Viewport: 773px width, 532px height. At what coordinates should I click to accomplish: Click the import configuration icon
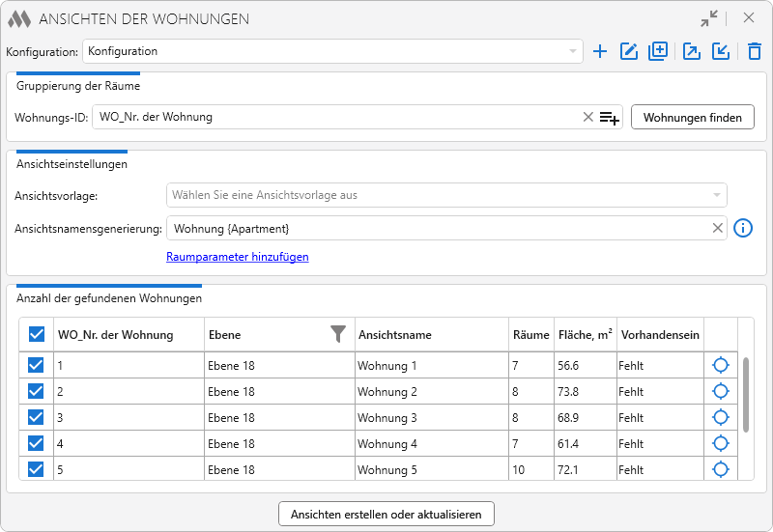pos(720,51)
